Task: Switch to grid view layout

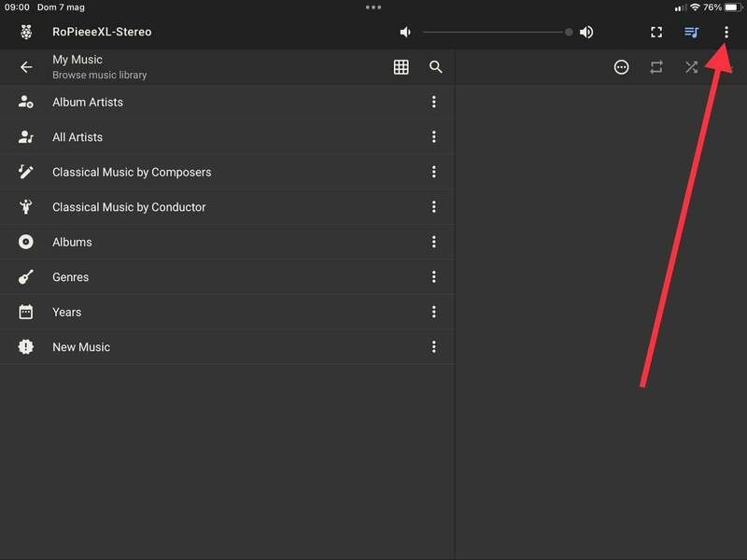Action: click(401, 67)
